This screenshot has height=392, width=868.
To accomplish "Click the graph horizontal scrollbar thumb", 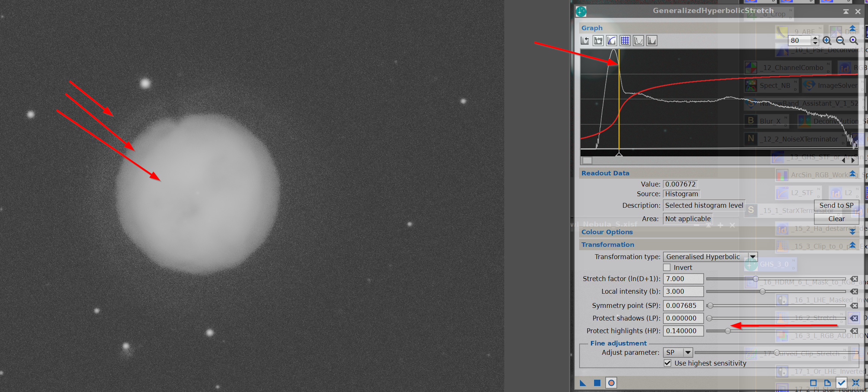I will (x=587, y=161).
